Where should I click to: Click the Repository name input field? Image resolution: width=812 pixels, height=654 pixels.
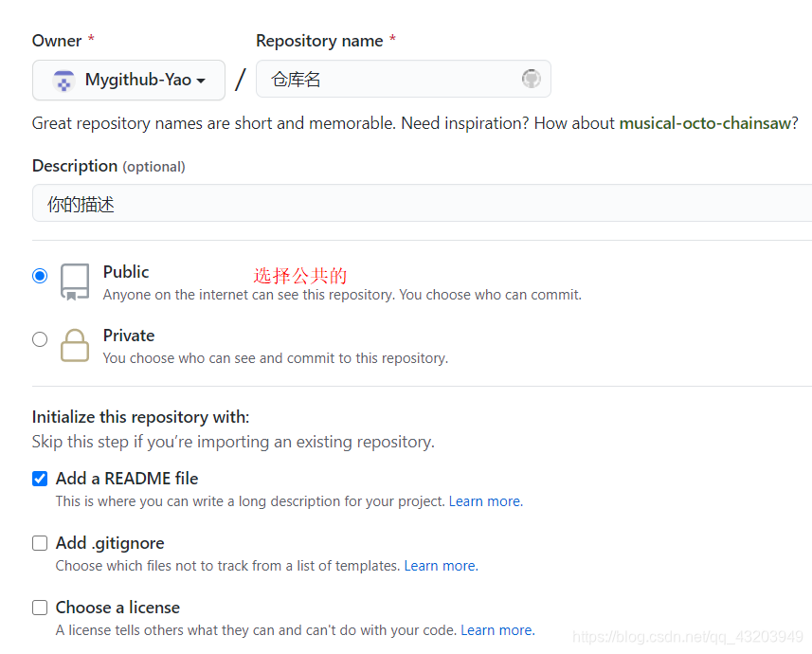click(x=388, y=80)
